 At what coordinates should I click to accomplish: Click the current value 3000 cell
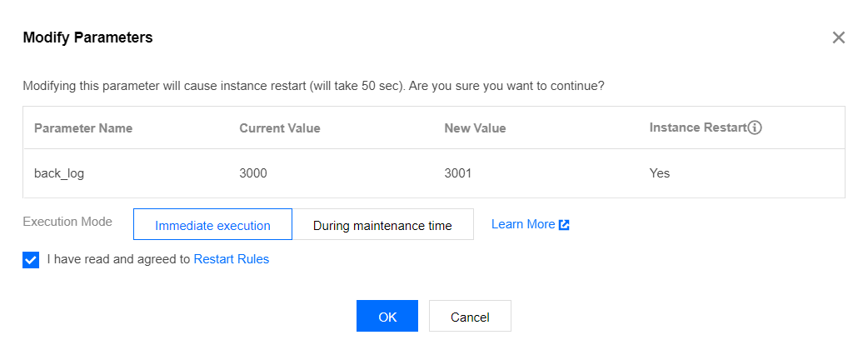[253, 173]
